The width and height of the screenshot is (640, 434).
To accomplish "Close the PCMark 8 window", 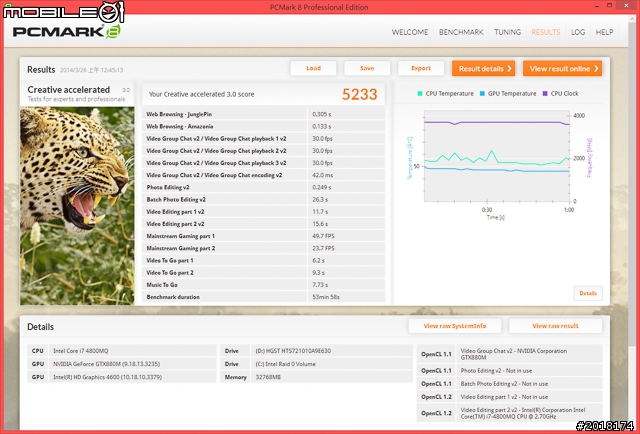I will click(626, 6).
